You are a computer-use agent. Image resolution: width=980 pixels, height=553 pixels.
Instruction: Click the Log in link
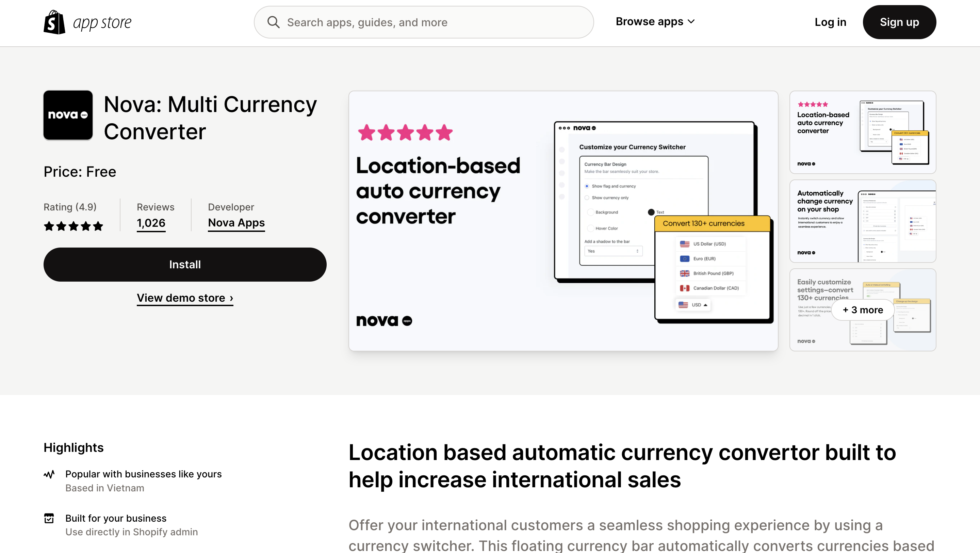(x=831, y=22)
